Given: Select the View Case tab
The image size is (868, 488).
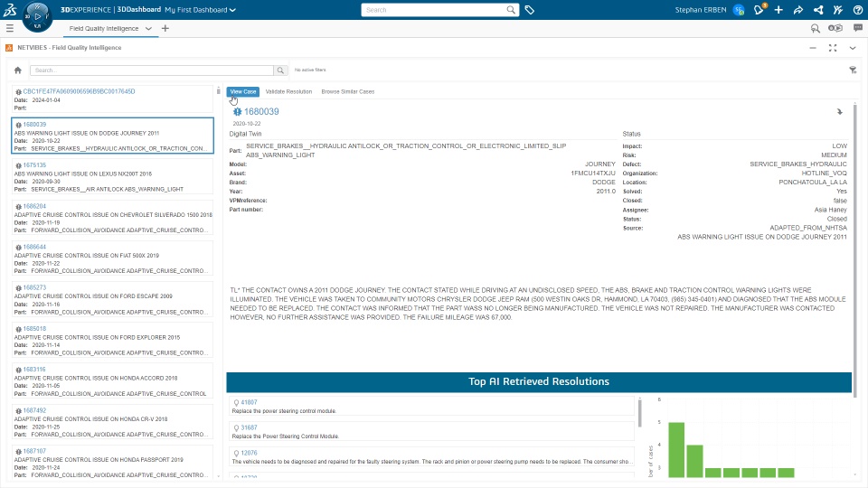Looking at the screenshot, I should tap(243, 92).
